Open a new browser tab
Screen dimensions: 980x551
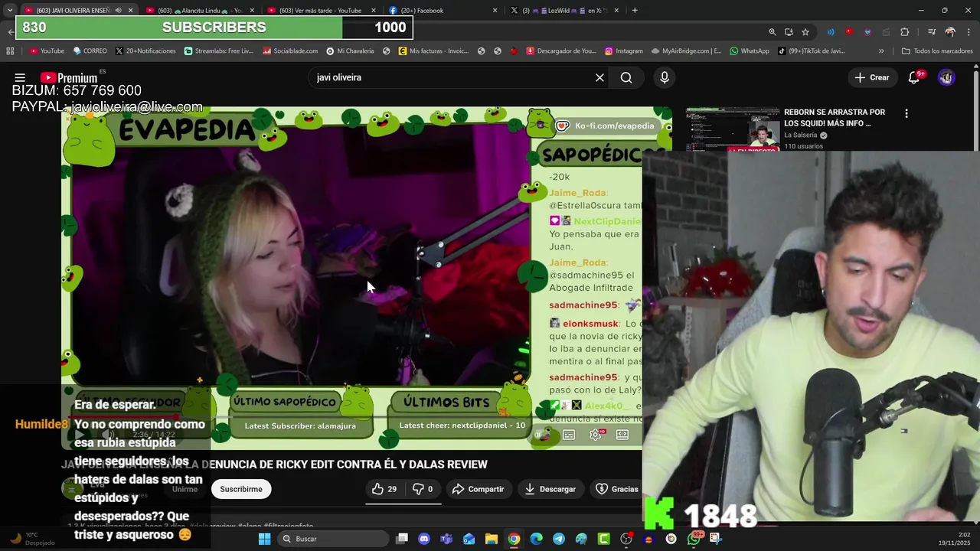(635, 11)
